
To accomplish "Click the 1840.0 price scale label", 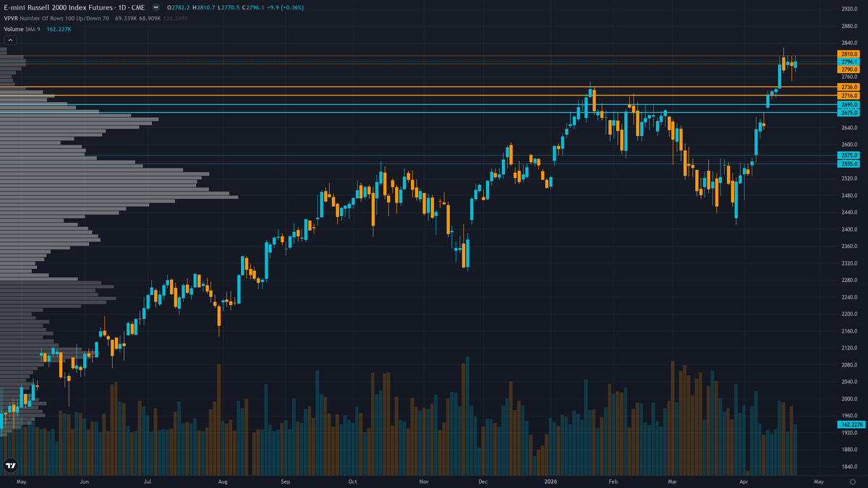I will (849, 466).
